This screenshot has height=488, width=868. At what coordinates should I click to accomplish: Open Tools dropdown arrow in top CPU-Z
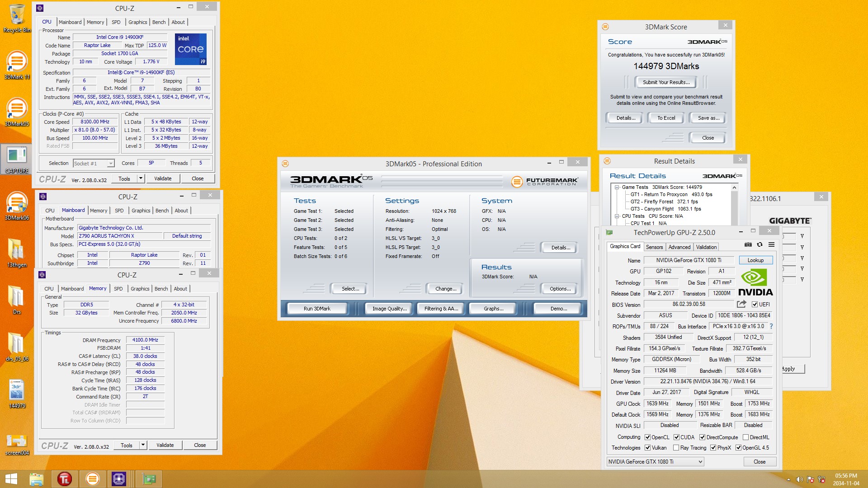click(x=141, y=178)
